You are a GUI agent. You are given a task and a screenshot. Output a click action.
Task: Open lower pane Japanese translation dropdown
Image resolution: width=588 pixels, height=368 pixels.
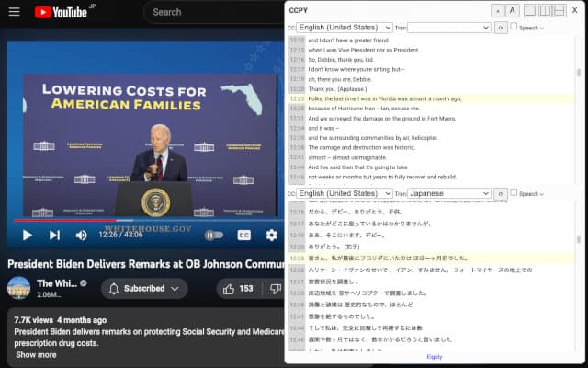click(449, 193)
